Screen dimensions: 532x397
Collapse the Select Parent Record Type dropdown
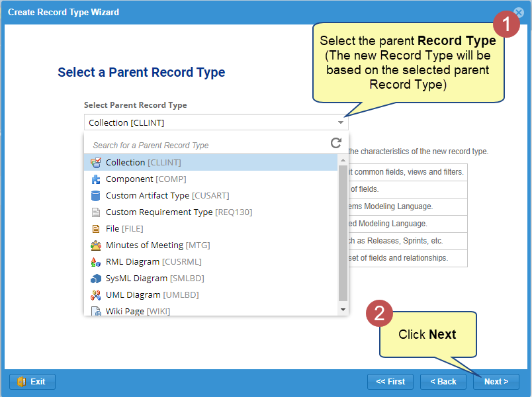point(341,122)
